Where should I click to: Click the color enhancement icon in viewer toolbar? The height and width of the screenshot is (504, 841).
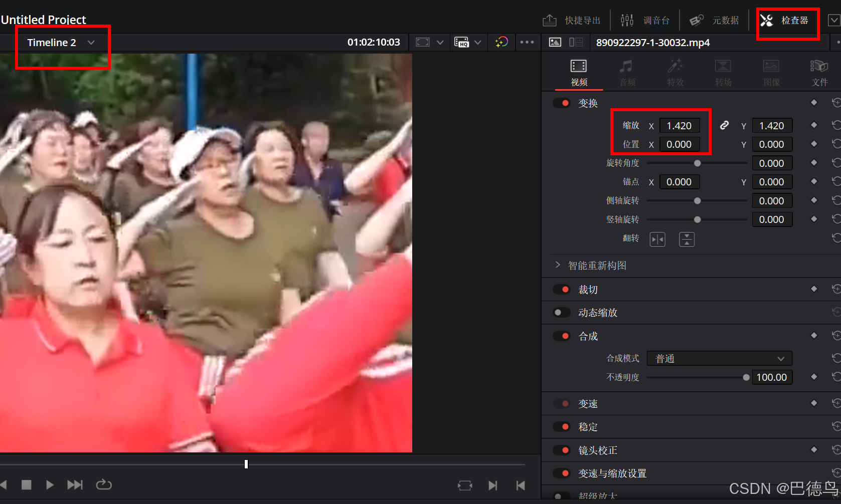(x=501, y=42)
